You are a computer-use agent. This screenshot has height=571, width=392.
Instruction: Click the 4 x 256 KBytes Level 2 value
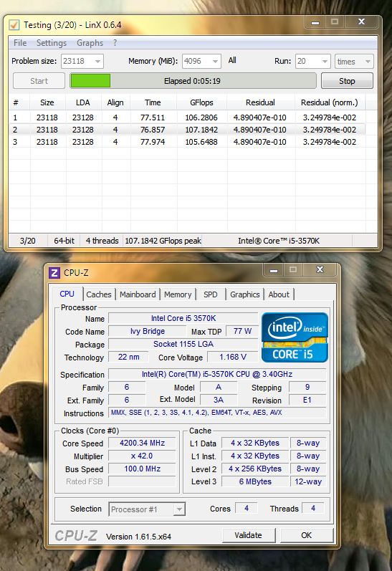click(255, 469)
